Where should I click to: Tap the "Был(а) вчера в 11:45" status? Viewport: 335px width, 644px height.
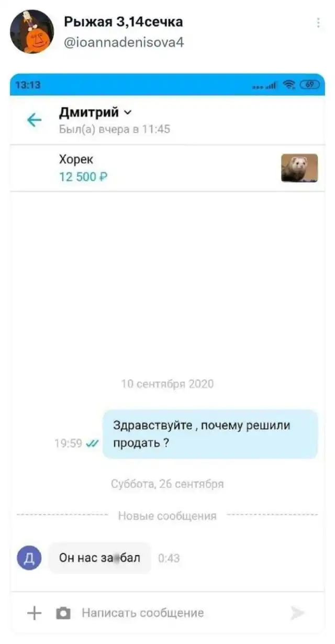tap(115, 129)
